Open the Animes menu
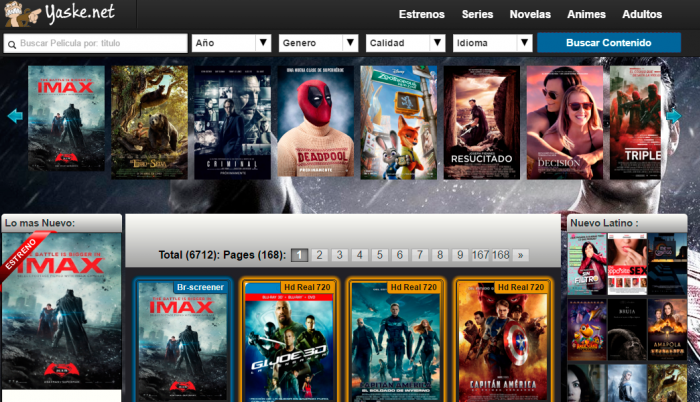 pyautogui.click(x=586, y=14)
